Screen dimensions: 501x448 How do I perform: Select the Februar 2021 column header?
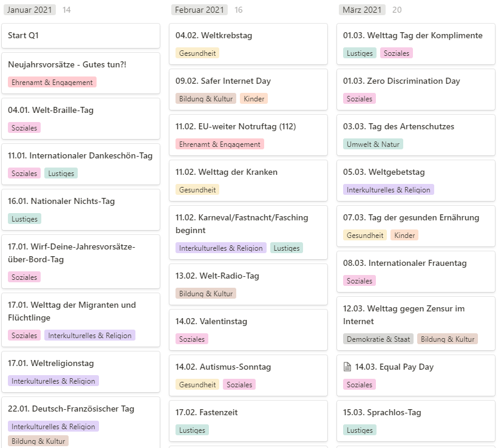tap(199, 10)
